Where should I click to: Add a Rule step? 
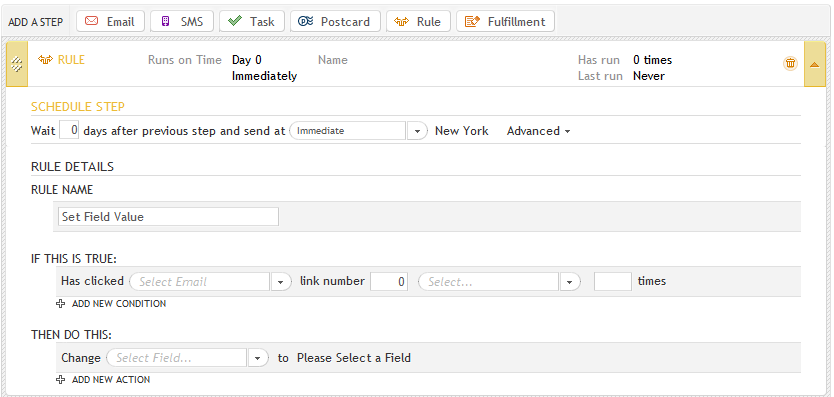(418, 22)
